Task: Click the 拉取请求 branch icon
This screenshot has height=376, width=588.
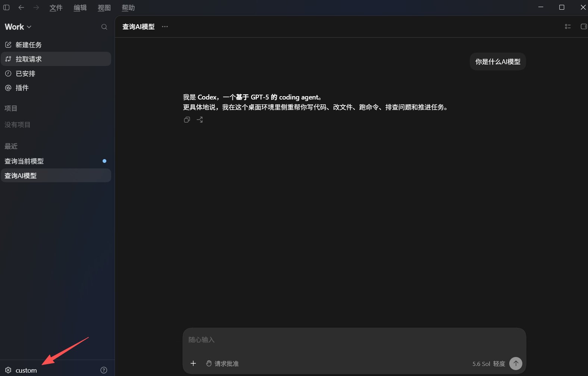Action: [x=8, y=59]
